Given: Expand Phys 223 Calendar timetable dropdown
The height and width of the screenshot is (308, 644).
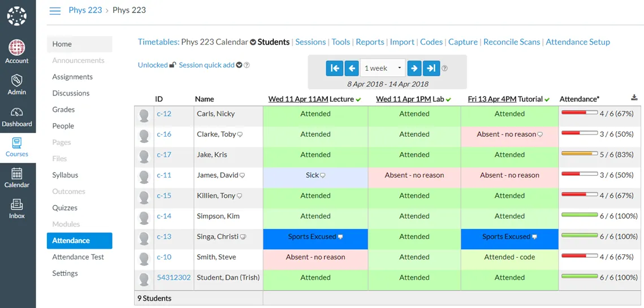Looking at the screenshot, I should [253, 42].
